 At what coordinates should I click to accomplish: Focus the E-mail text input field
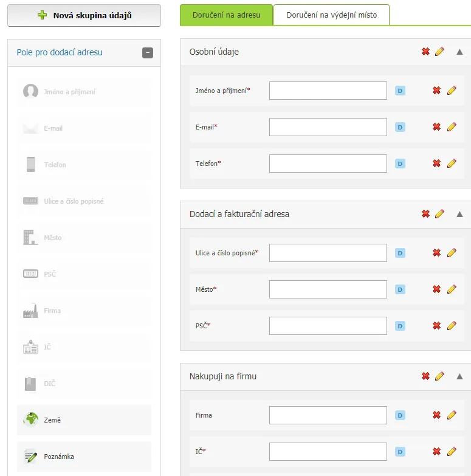[328, 127]
